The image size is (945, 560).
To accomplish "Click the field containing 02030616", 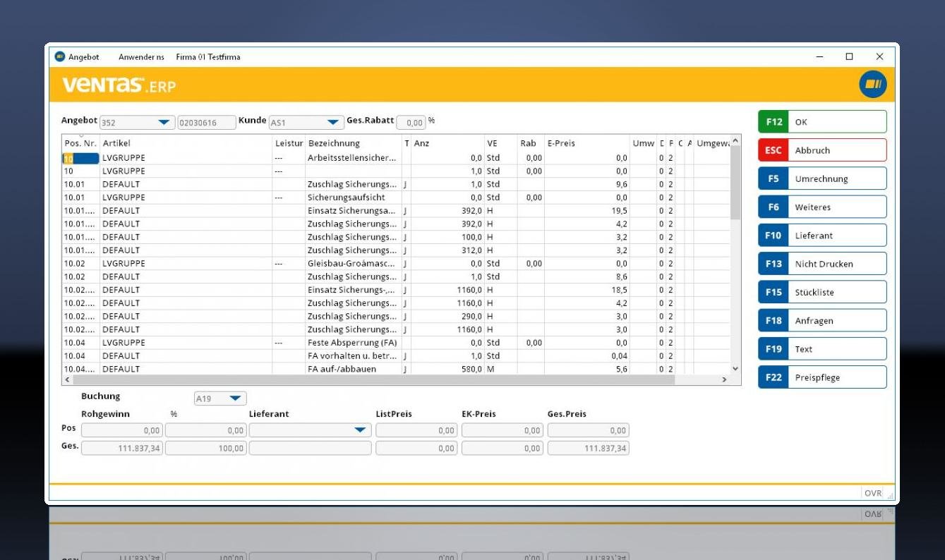I will [x=207, y=123].
